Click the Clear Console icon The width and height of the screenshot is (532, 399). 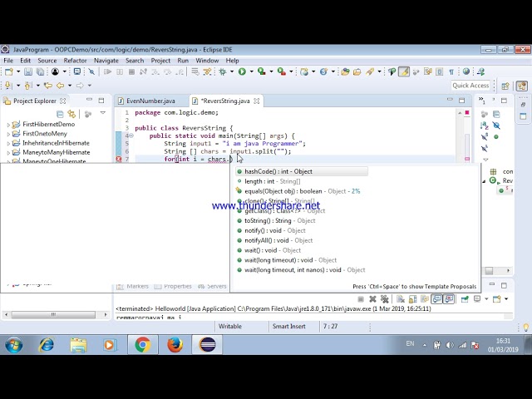[401, 299]
